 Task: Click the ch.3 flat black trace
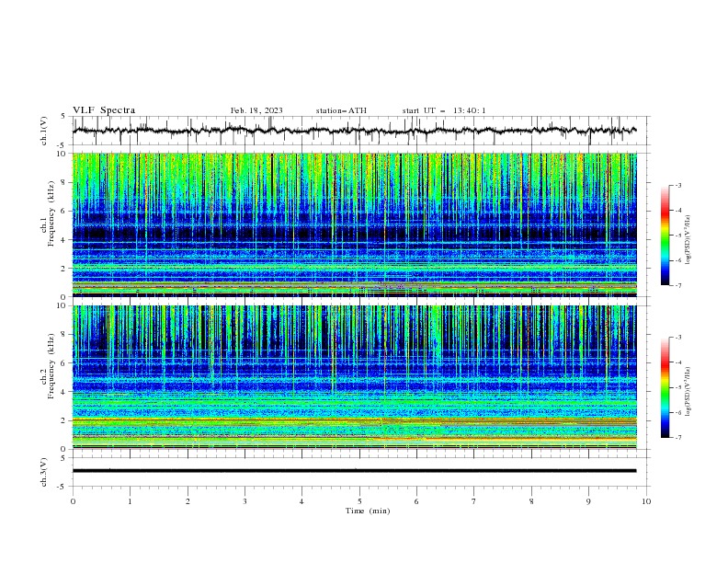click(354, 471)
